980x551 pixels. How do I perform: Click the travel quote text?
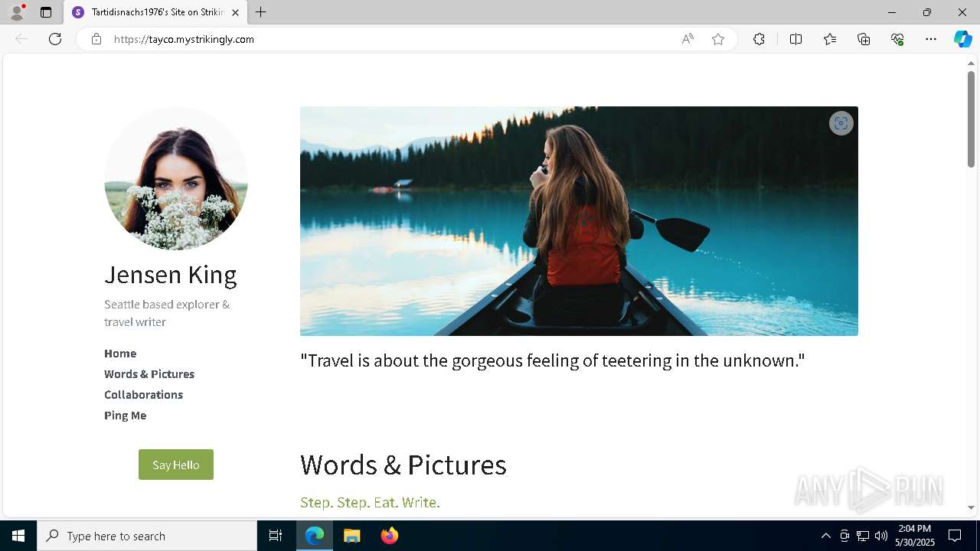pos(553,360)
